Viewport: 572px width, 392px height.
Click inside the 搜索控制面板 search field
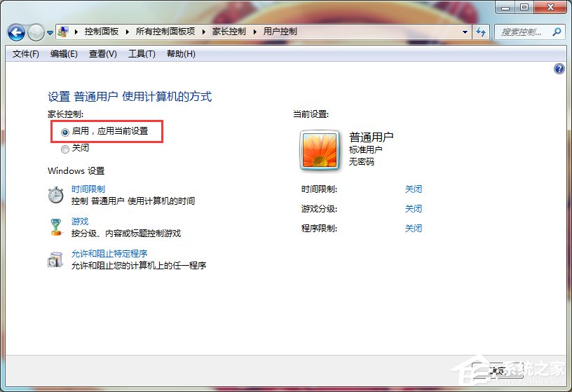click(522, 32)
